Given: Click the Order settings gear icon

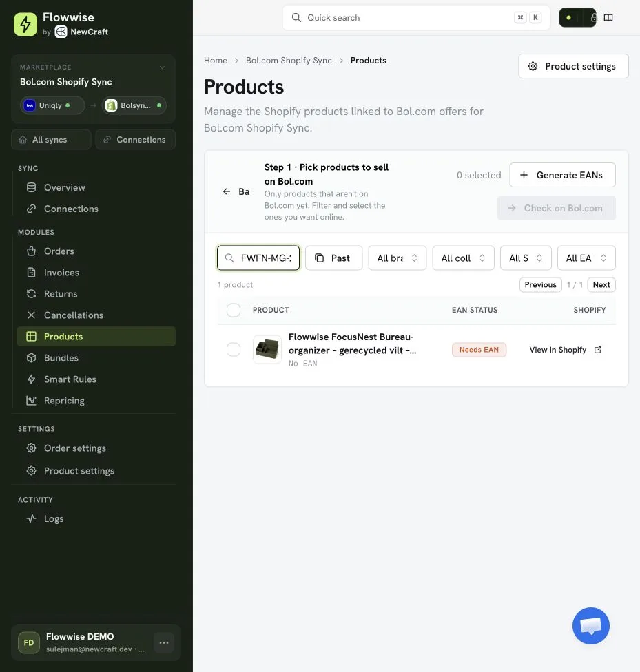Looking at the screenshot, I should click(x=31, y=448).
